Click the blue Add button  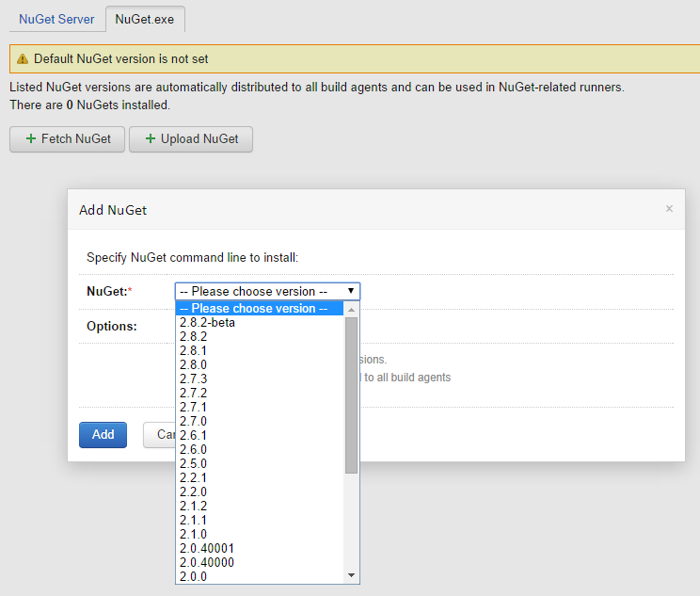coord(103,435)
